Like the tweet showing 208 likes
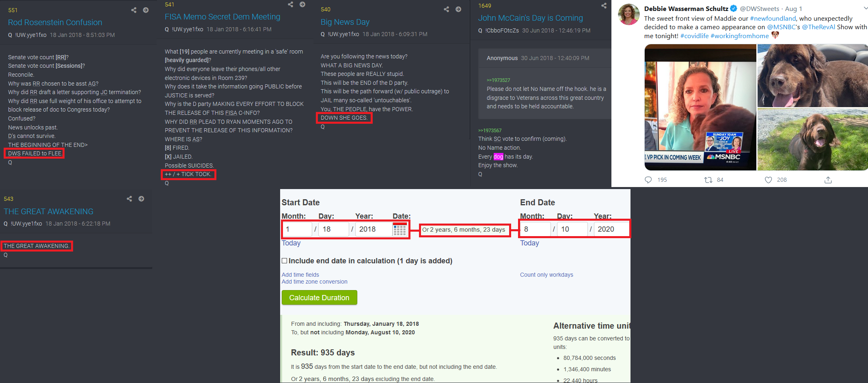Image resolution: width=868 pixels, height=383 pixels. 768,180
